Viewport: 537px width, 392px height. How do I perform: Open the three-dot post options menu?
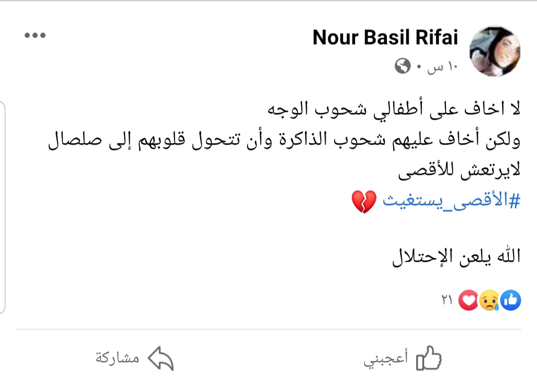coord(35,35)
